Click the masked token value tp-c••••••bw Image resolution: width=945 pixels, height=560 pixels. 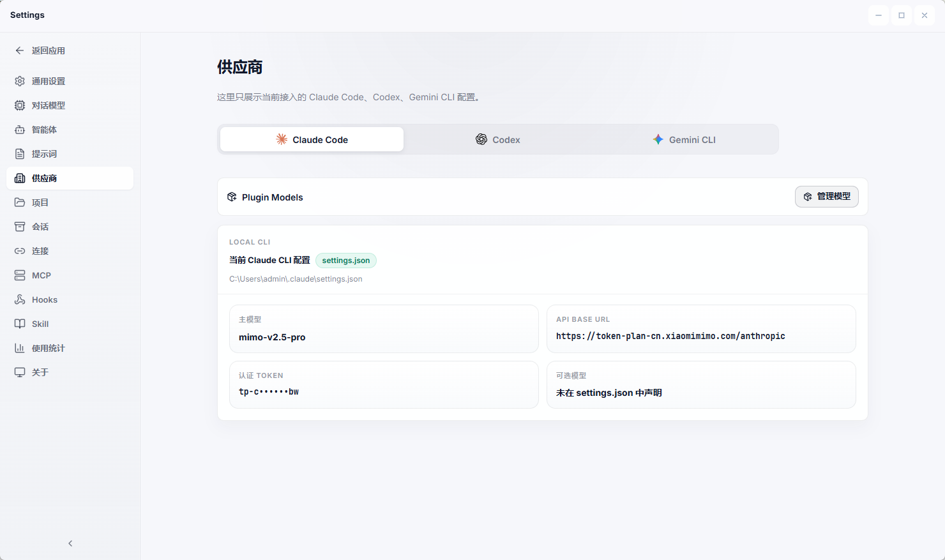(x=269, y=391)
